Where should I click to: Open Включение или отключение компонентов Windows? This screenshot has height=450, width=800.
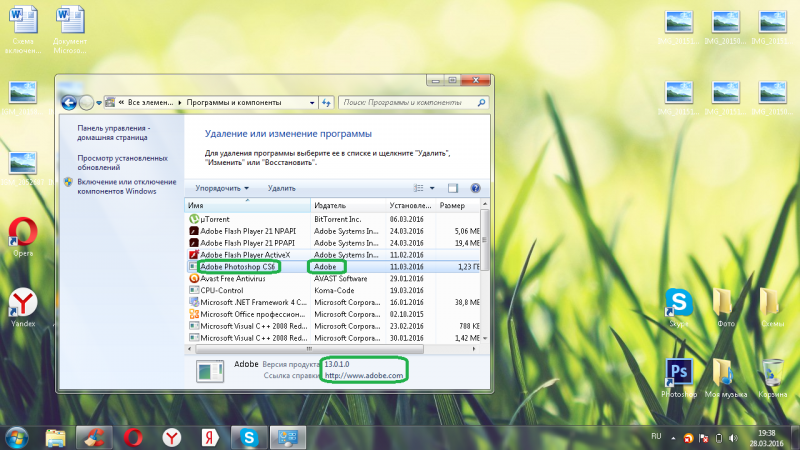pyautogui.click(x=127, y=187)
